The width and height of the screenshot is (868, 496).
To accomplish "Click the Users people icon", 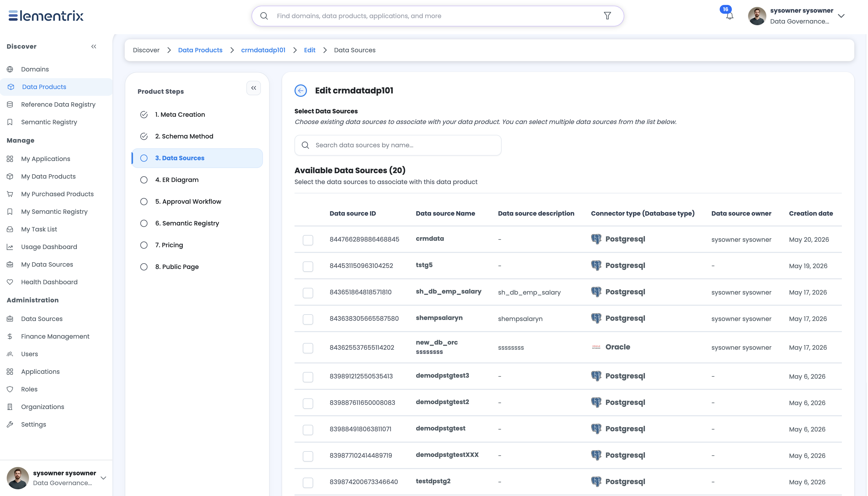I will click(x=10, y=354).
